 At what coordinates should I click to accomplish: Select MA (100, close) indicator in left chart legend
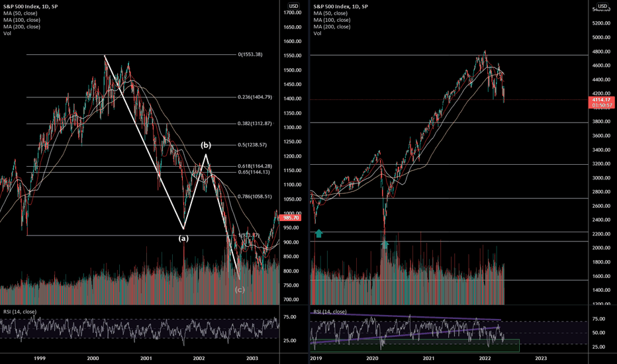tap(22, 20)
